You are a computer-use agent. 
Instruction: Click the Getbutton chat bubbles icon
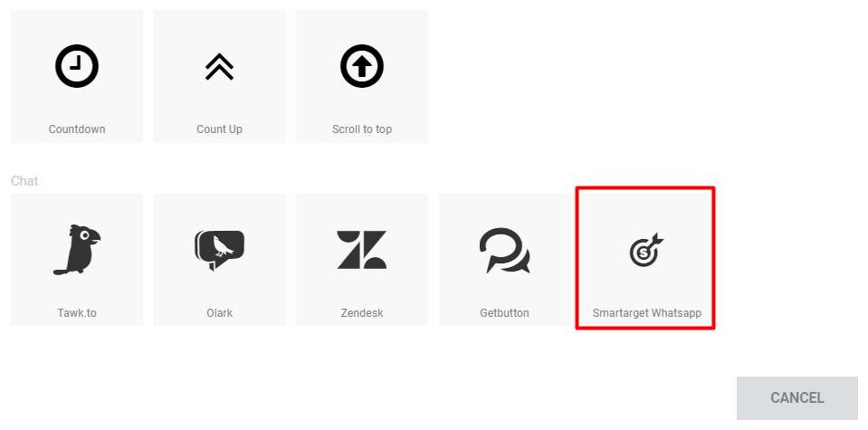click(x=504, y=250)
